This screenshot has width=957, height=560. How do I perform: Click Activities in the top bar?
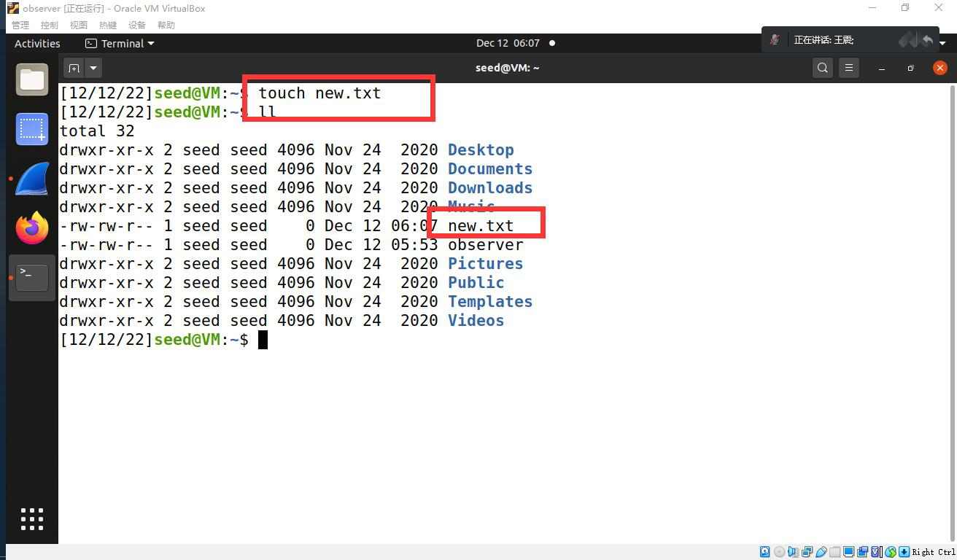(36, 43)
